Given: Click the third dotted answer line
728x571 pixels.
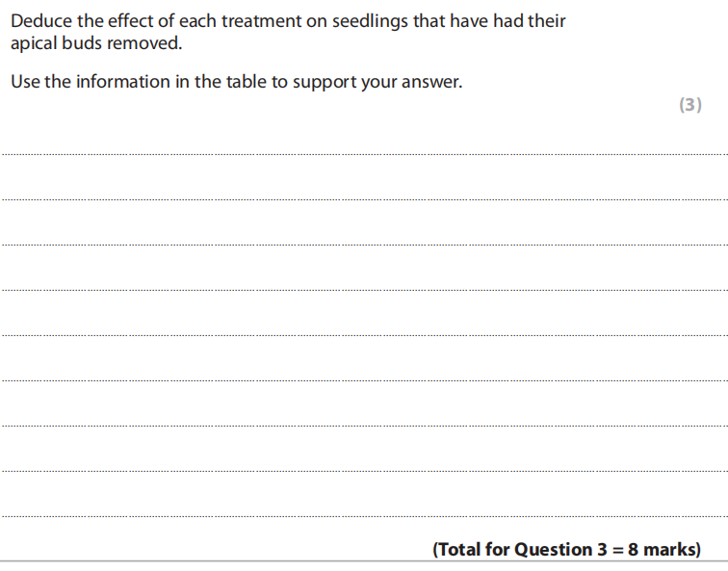Looking at the screenshot, I should click(x=364, y=245).
